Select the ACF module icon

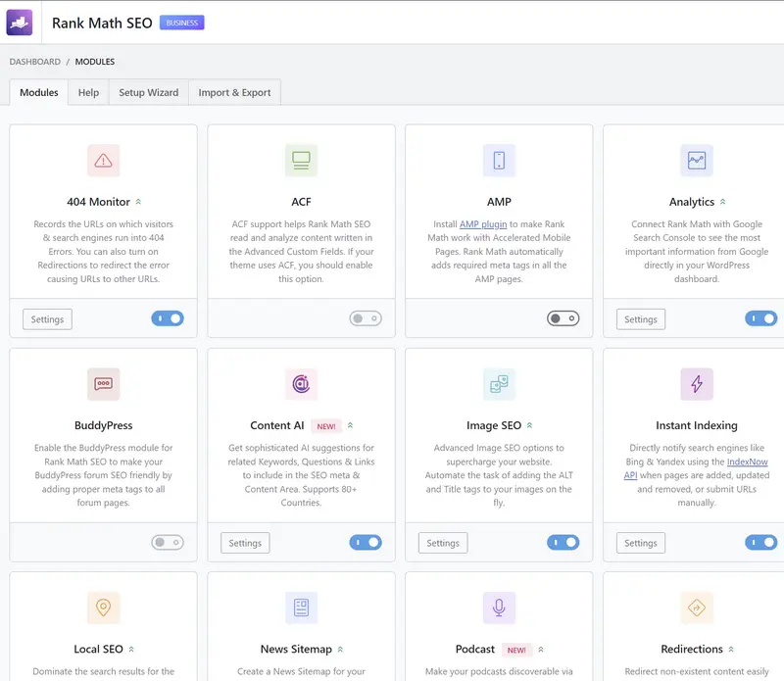301,160
